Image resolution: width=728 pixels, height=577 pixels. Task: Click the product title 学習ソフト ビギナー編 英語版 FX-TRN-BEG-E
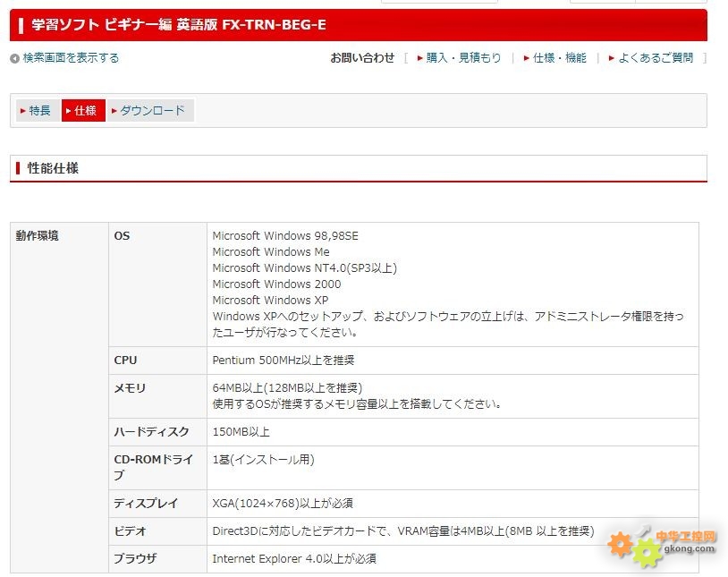[x=179, y=25]
